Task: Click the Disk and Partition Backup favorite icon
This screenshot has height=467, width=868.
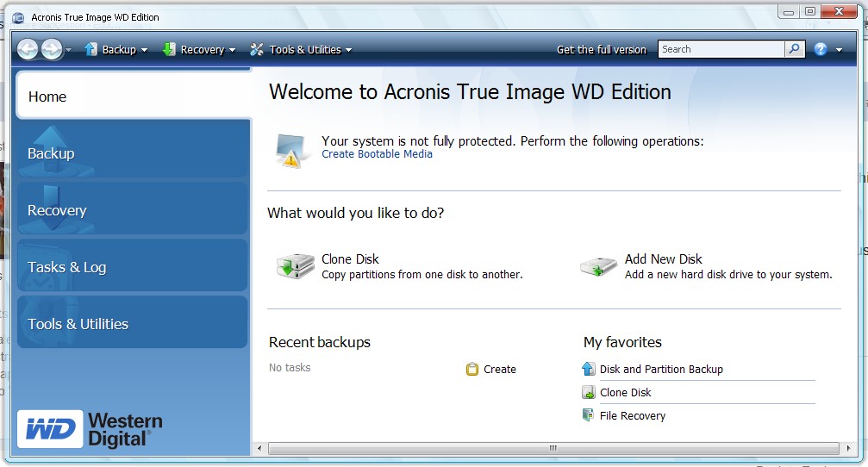Action: (588, 369)
